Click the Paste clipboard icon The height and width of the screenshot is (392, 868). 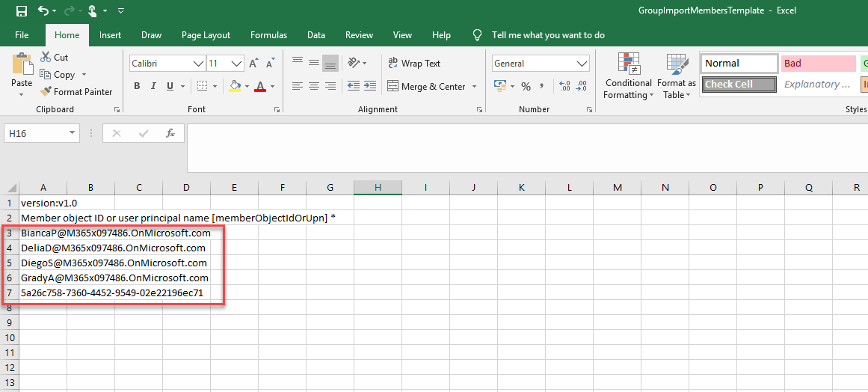pyautogui.click(x=22, y=64)
